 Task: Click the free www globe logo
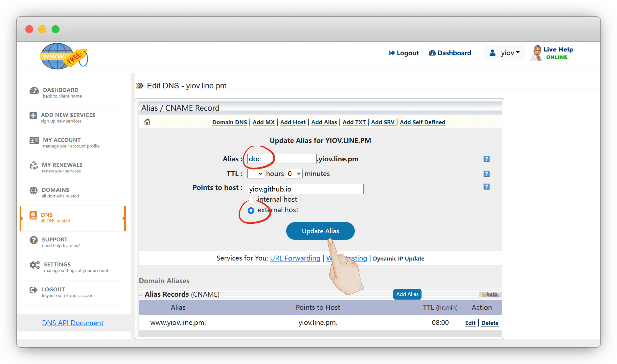pyautogui.click(x=64, y=56)
